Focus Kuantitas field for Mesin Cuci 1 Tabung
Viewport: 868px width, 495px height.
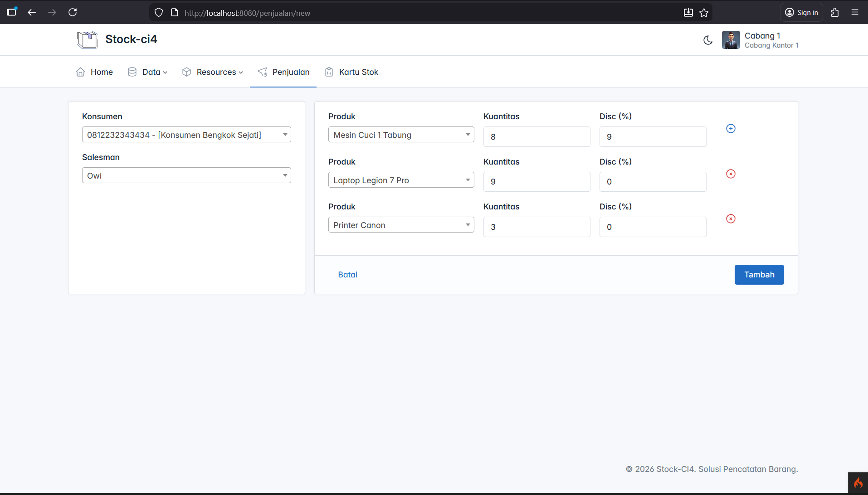click(536, 136)
